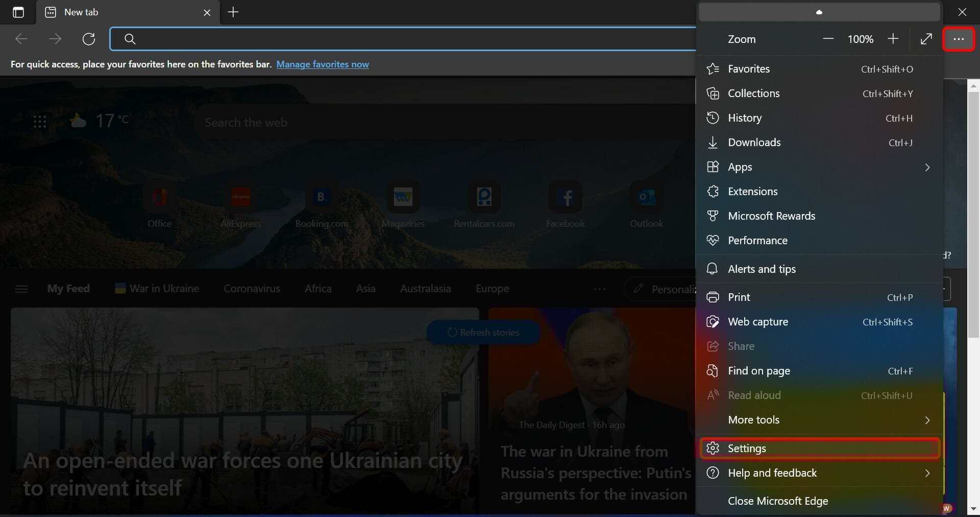The height and width of the screenshot is (517, 980).
Task: Switch to War in Ukraine tab
Action: 157,289
